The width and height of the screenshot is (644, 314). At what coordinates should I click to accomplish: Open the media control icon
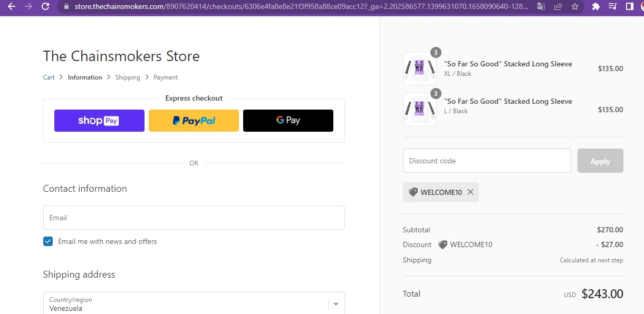tap(612, 7)
